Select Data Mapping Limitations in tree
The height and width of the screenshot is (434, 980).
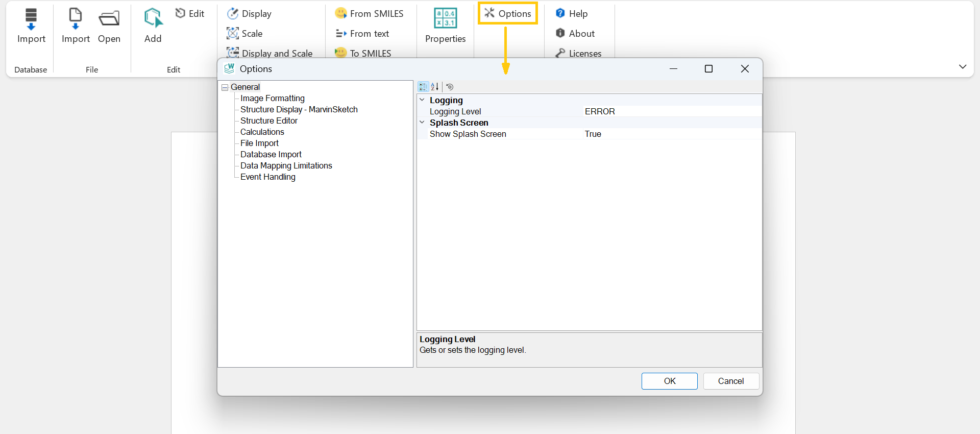[286, 165]
